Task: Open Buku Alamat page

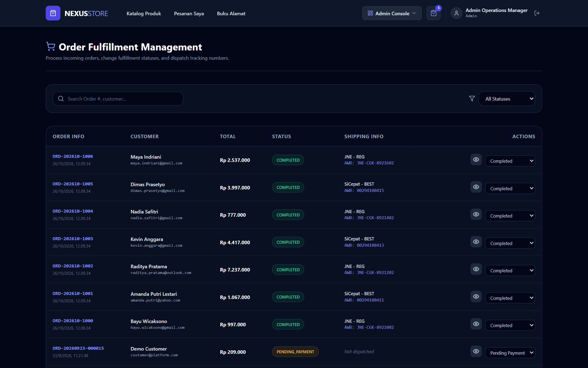Action: pos(231,13)
